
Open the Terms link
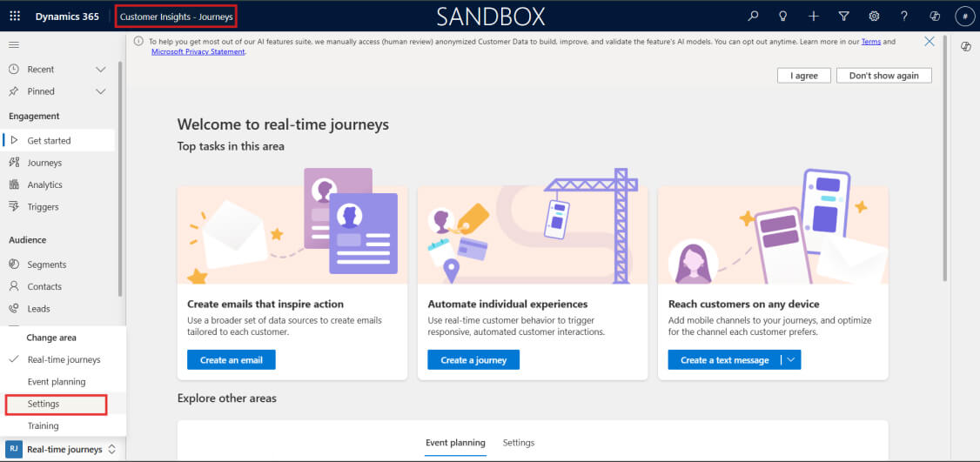tap(871, 42)
